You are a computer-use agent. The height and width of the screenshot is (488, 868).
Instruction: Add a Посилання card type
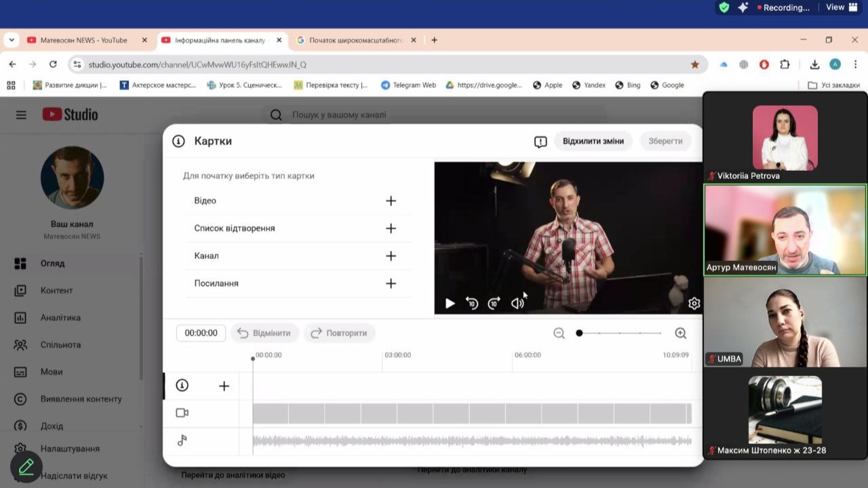(x=391, y=283)
